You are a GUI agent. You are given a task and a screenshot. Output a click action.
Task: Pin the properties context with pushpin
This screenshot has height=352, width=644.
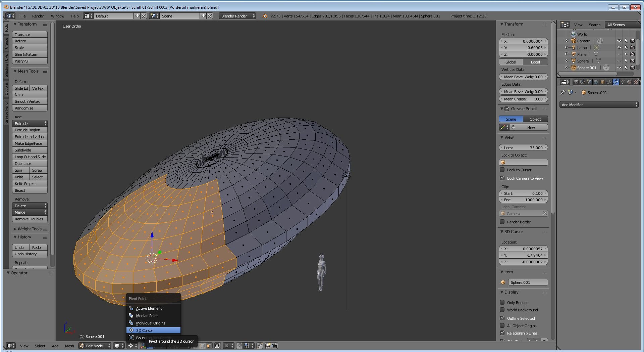[563, 92]
